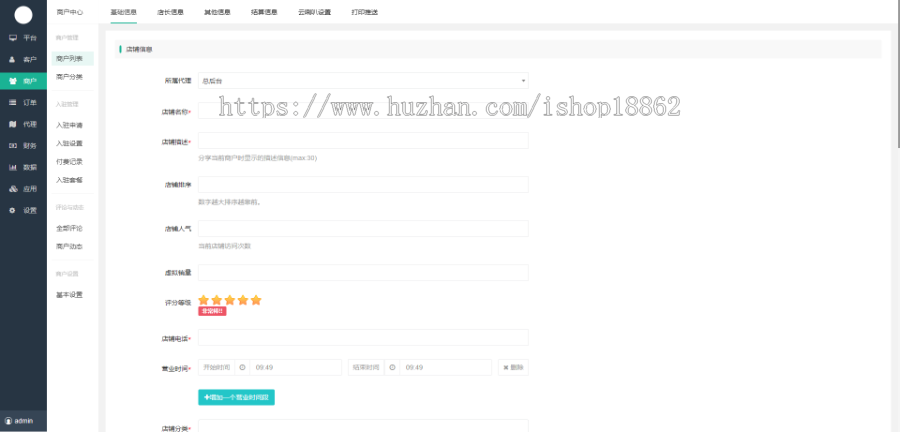900x432 pixels.
Task: Set the rating to two stars
Action: (x=216, y=300)
